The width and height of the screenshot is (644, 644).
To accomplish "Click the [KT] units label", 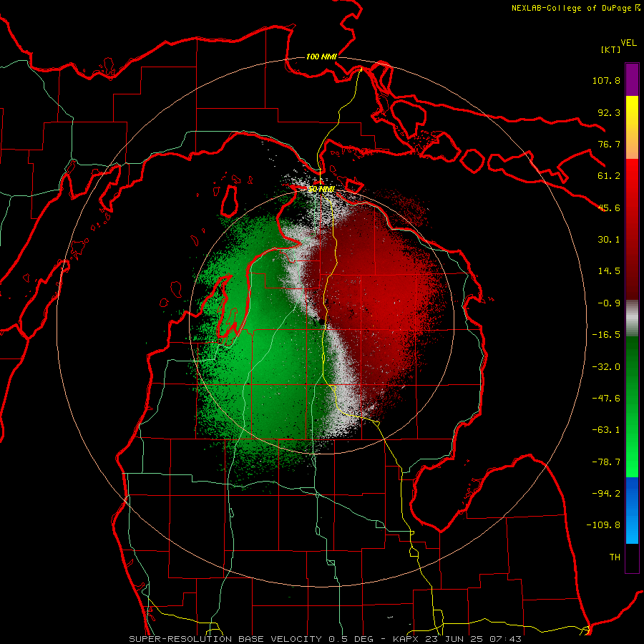I will coord(610,49).
